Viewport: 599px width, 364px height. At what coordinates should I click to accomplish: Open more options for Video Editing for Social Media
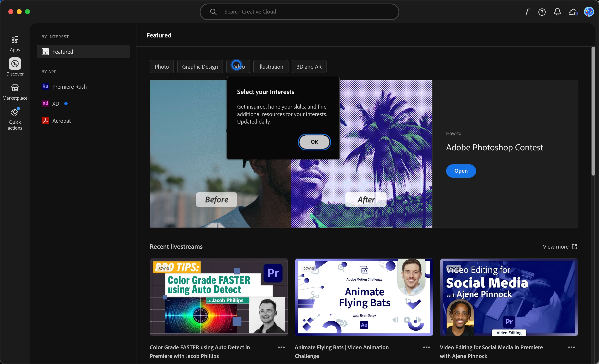571,347
